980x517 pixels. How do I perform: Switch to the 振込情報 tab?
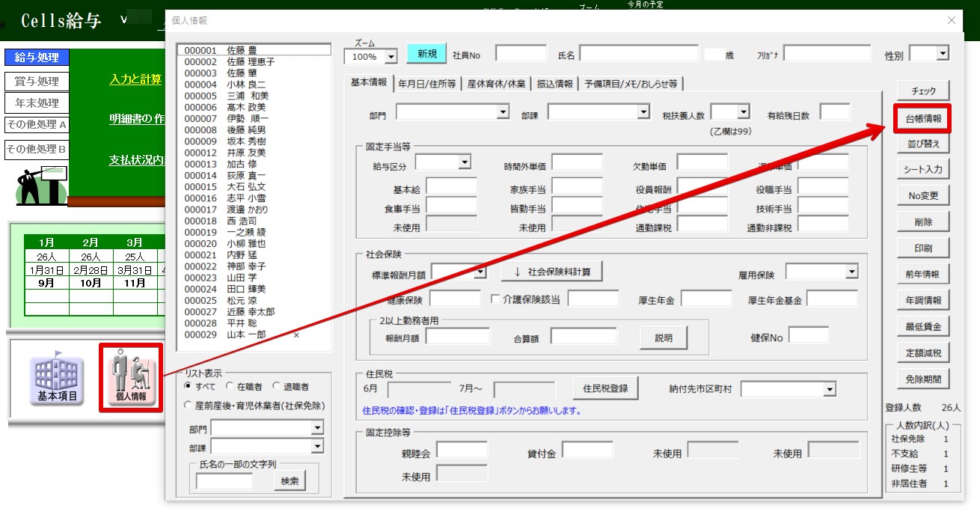554,84
